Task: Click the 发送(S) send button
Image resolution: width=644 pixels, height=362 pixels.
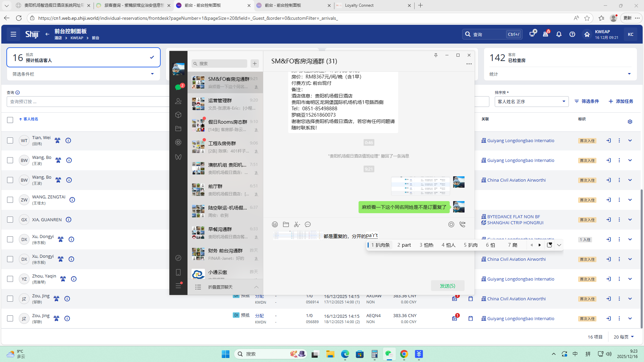Action: tap(447, 286)
